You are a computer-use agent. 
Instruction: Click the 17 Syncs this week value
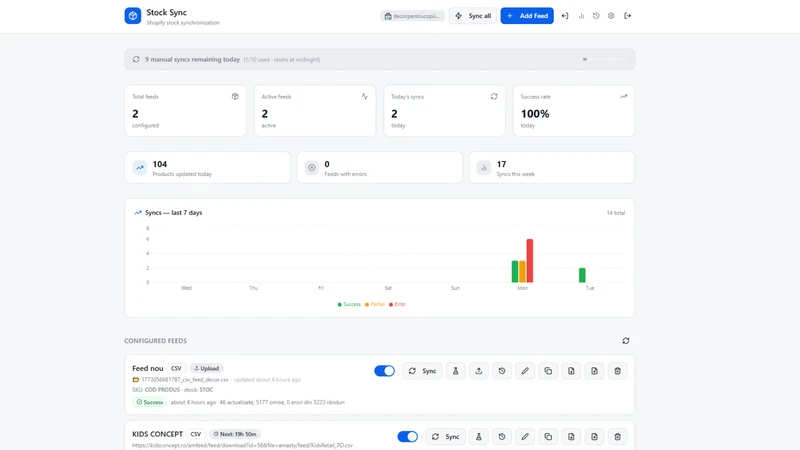(x=502, y=164)
